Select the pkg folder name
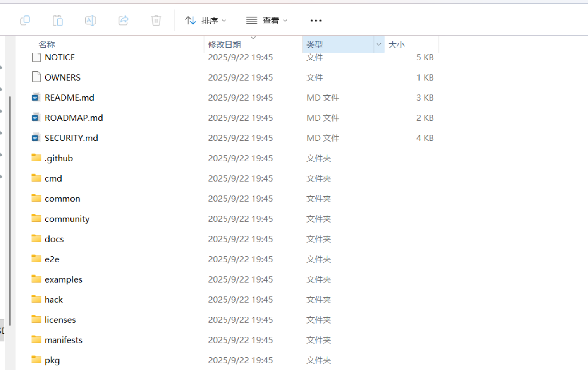The width and height of the screenshot is (588, 370). coord(52,360)
